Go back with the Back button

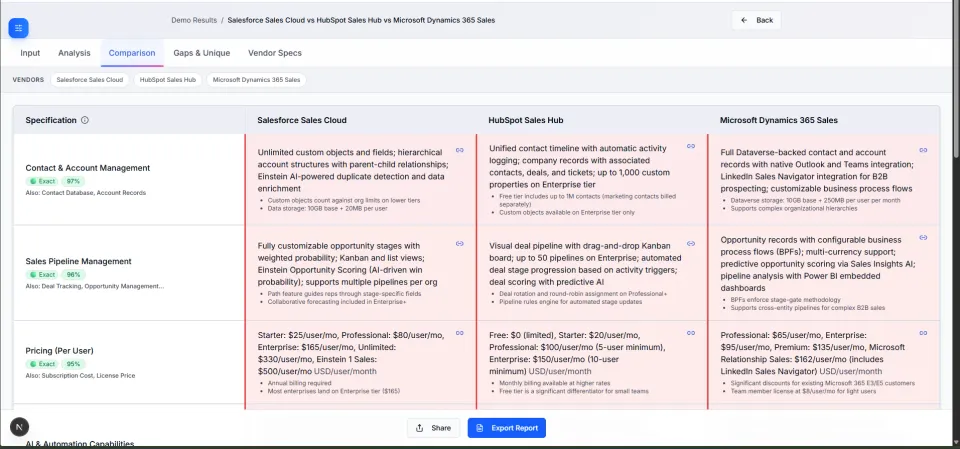(756, 20)
